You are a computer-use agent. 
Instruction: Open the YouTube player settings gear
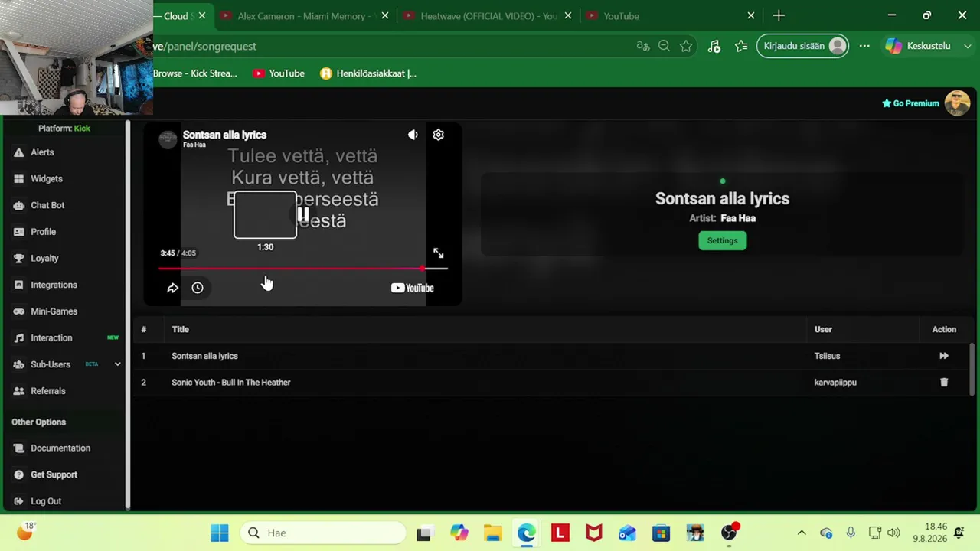coord(438,135)
